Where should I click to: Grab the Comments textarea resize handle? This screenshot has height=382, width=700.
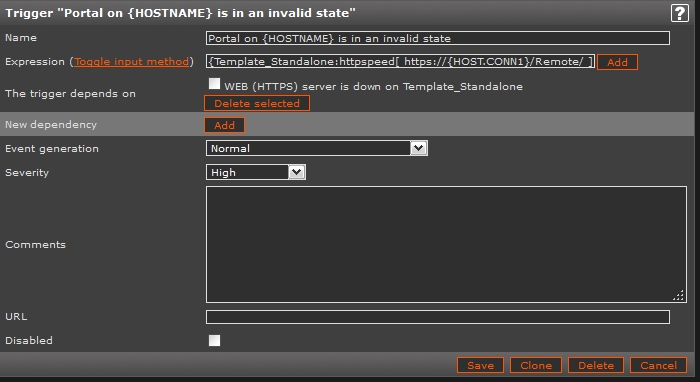click(679, 295)
